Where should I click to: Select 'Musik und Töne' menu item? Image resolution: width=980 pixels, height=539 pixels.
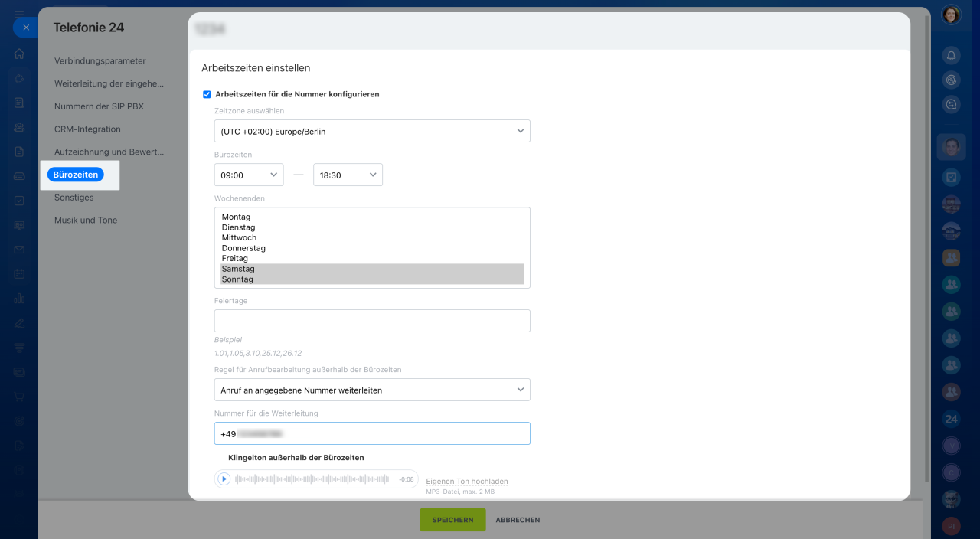pyautogui.click(x=86, y=220)
